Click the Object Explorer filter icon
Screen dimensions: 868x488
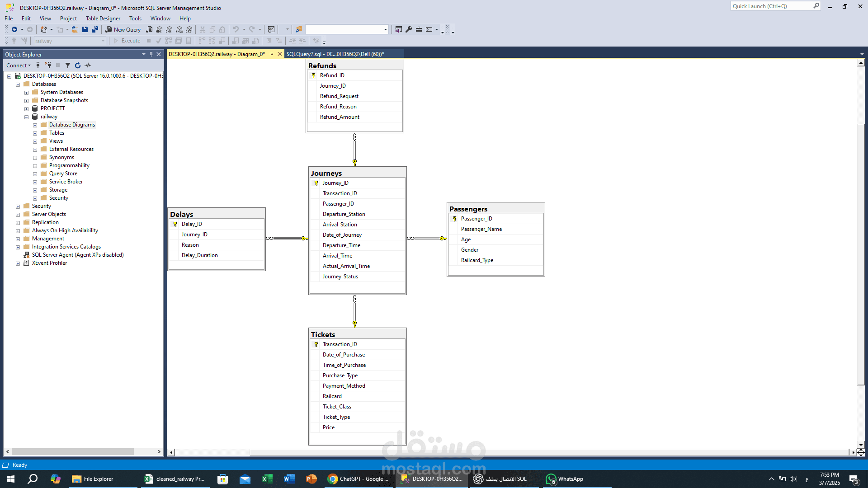coord(68,65)
